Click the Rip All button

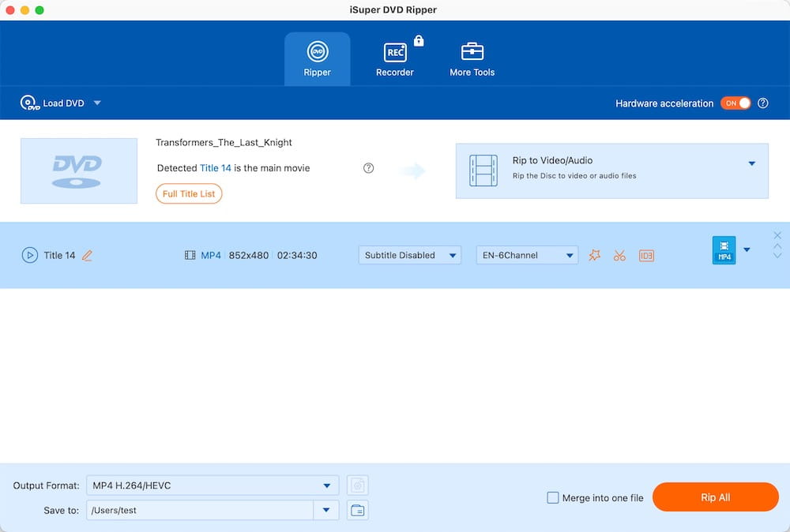point(716,497)
